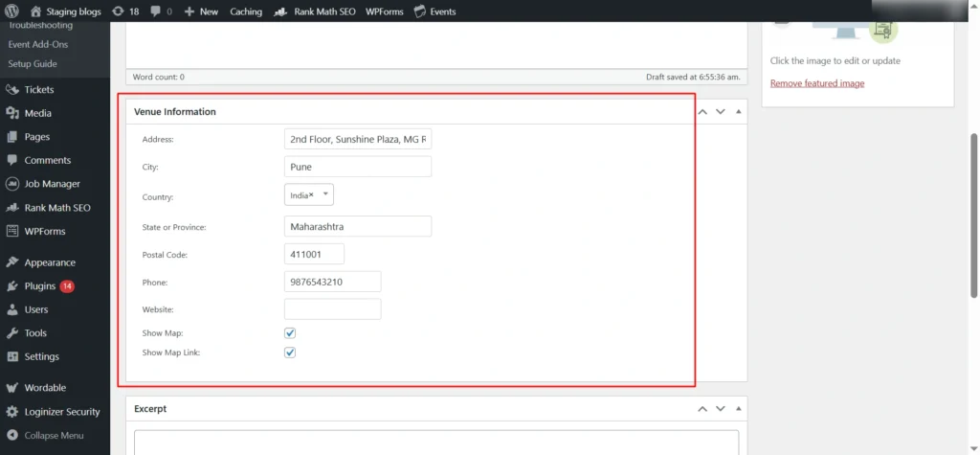Click the Venue Information panel heading

pyautogui.click(x=175, y=111)
